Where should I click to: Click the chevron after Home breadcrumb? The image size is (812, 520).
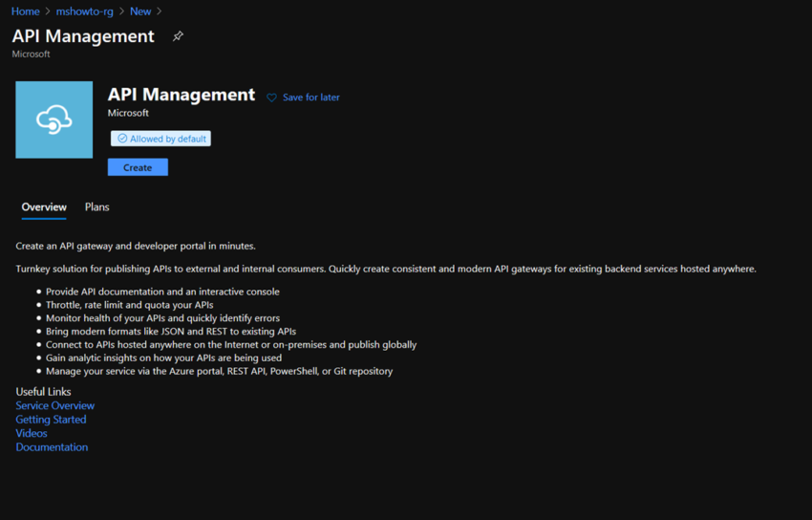[47, 11]
